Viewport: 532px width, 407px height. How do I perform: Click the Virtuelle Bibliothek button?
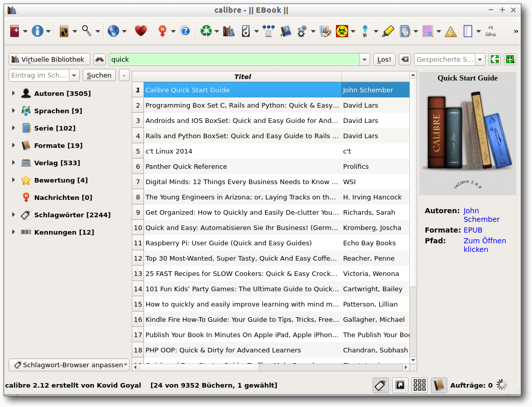50,59
